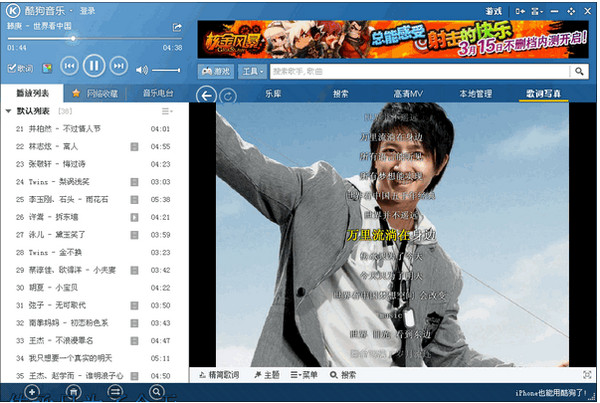This screenshot has width=600, height=403.
Task: Click the share icon beside song title
Action: pos(177,28)
